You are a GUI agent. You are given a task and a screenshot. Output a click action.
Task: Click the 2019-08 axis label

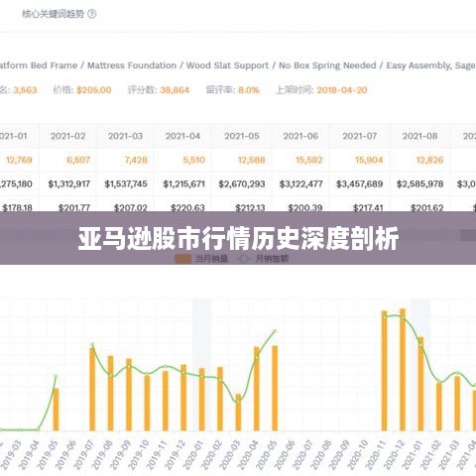(102, 454)
